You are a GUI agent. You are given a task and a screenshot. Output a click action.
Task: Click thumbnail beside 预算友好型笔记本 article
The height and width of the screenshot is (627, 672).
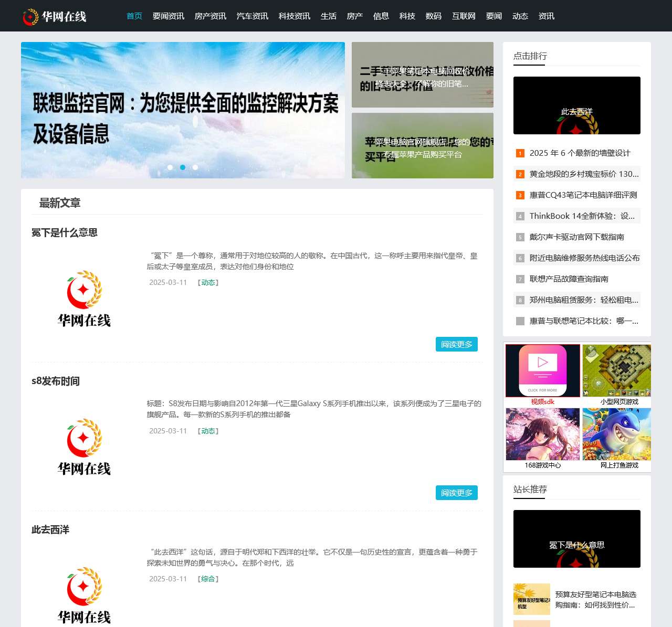(x=532, y=599)
